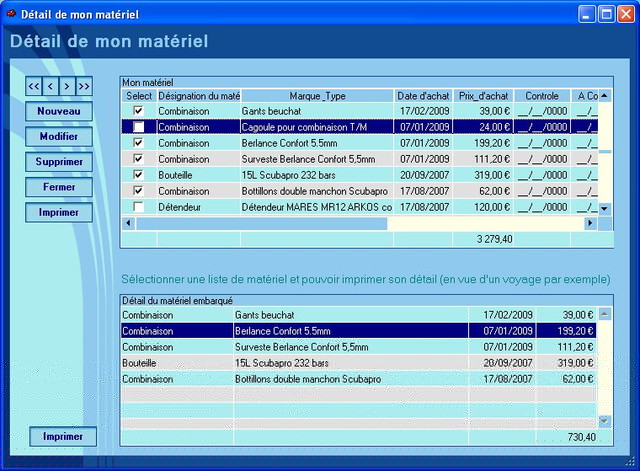
Task: Click the Controle column header
Action: [x=542, y=96]
